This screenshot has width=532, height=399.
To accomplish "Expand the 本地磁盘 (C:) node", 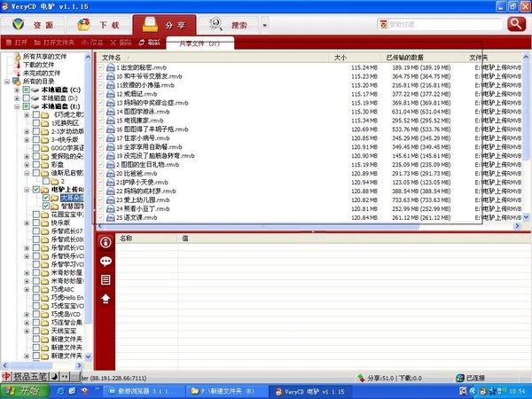I will [x=17, y=90].
